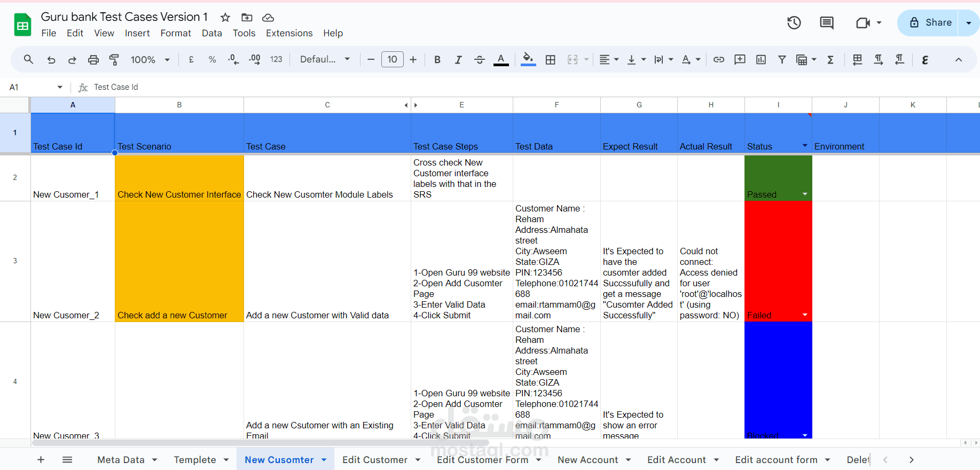Screen dimensions: 980x470
Task: View cloud document status
Action: [268, 18]
